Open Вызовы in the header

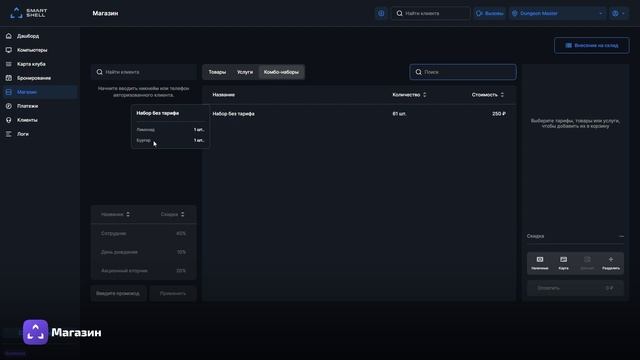(x=489, y=13)
